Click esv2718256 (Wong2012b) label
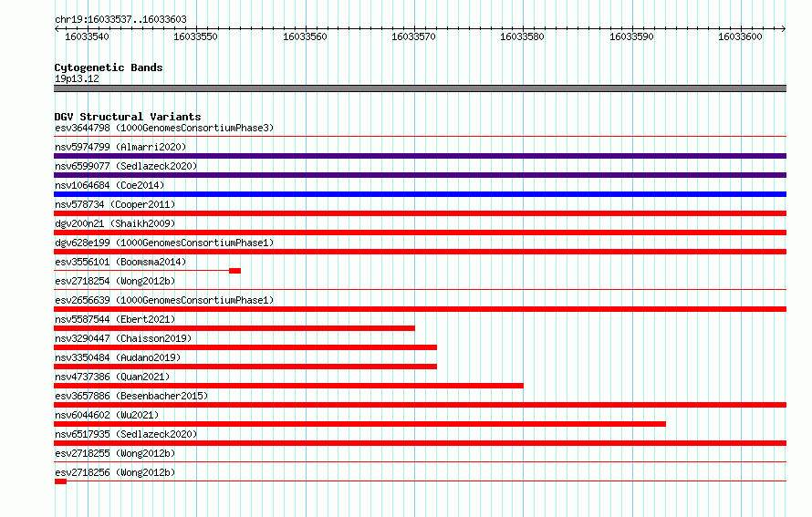 (115, 472)
